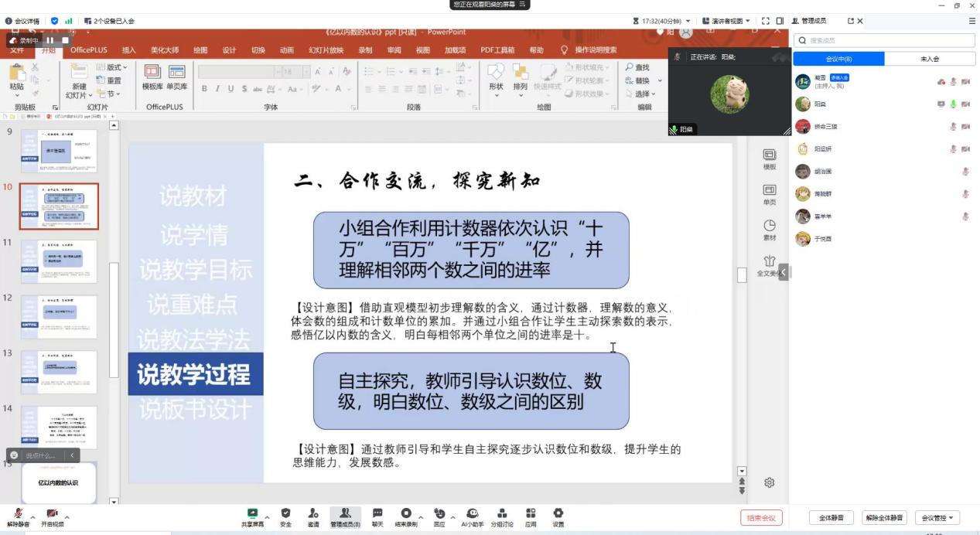
Task: Unmute microphone with 解除静音
Action: point(18,515)
